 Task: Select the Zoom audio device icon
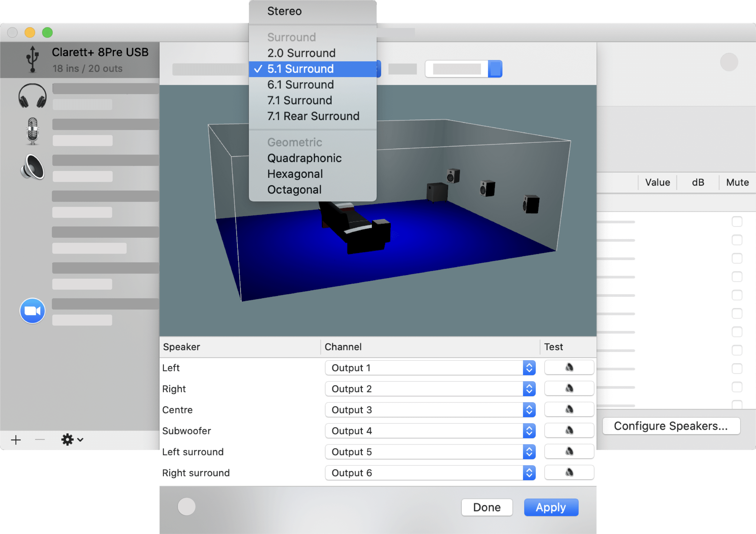[32, 311]
